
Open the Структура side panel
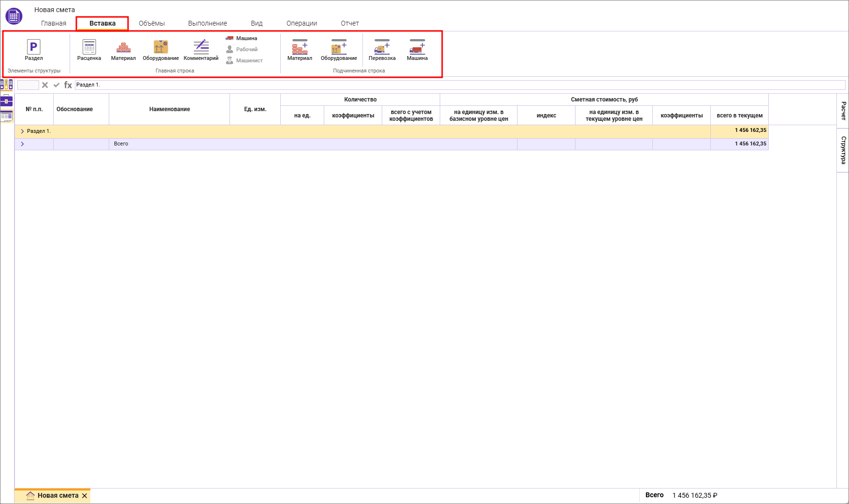pyautogui.click(x=843, y=150)
